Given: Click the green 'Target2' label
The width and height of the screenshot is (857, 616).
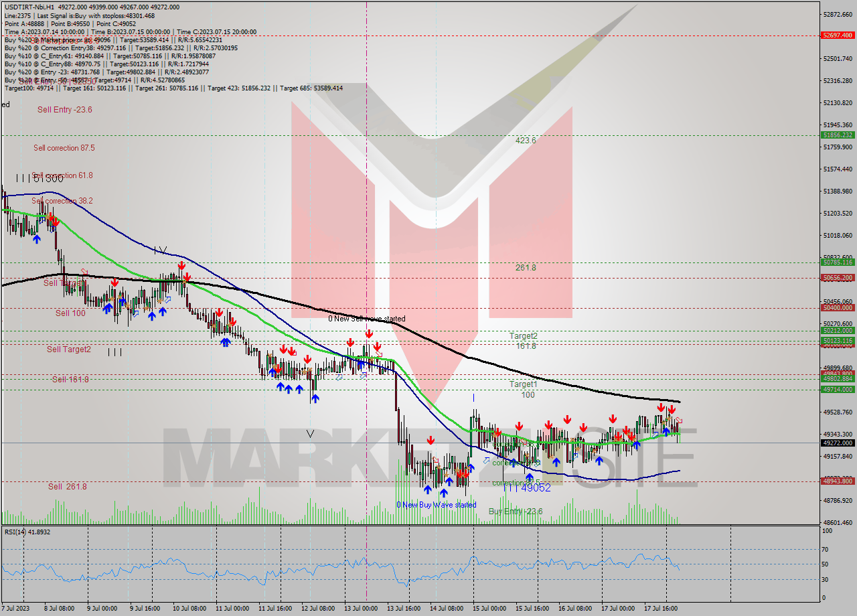Looking at the screenshot, I should tap(523, 336).
